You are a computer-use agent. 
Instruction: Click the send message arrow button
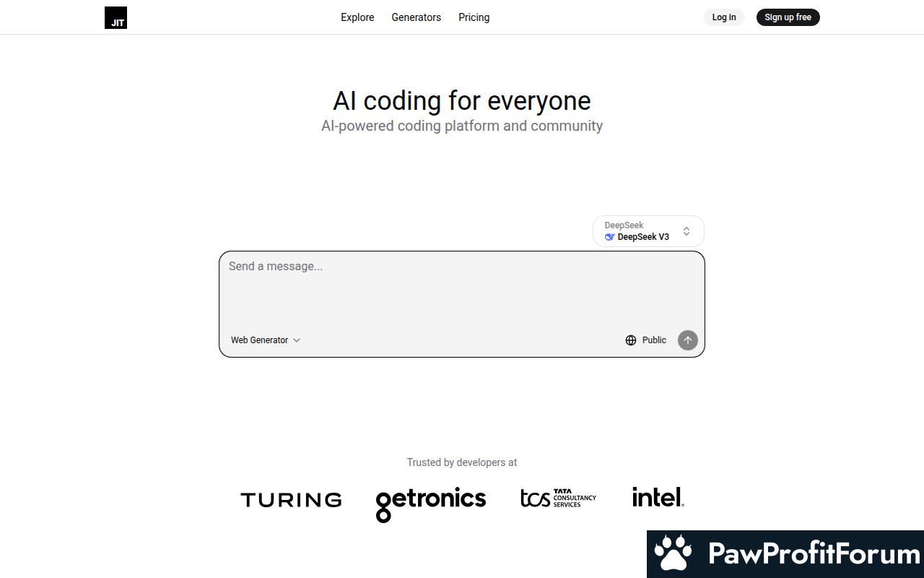[x=687, y=340]
